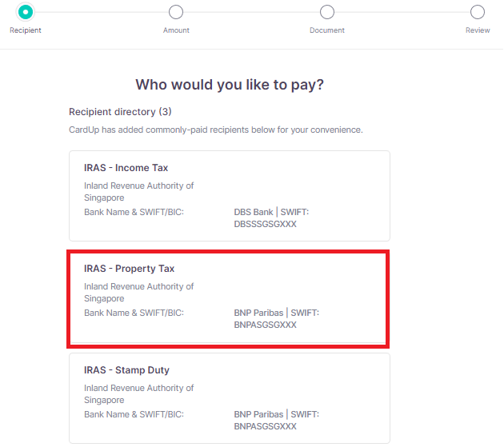Viewport: 504px width, 447px height.
Task: Click the active Recipient step circle
Action: coord(26,11)
